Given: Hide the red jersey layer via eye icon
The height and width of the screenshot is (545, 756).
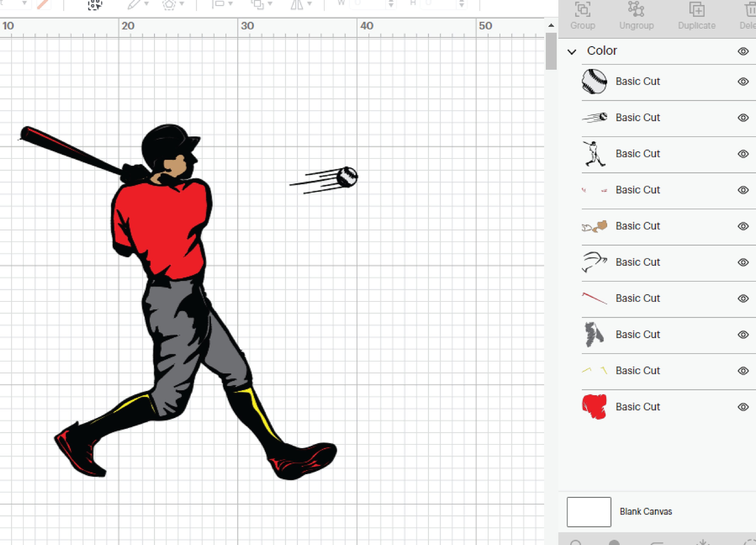Looking at the screenshot, I should 743,407.
